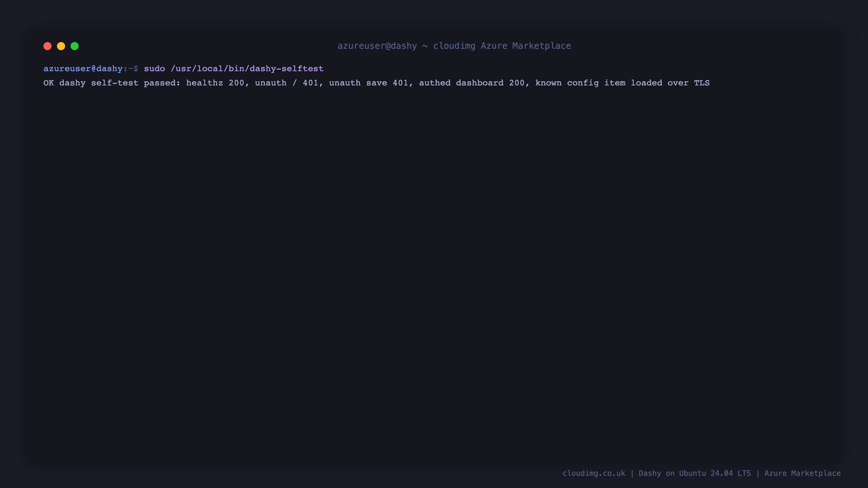Click the 'cloudimg.co.uk' footer text
Viewport: 868px width, 488px height.
(594, 473)
